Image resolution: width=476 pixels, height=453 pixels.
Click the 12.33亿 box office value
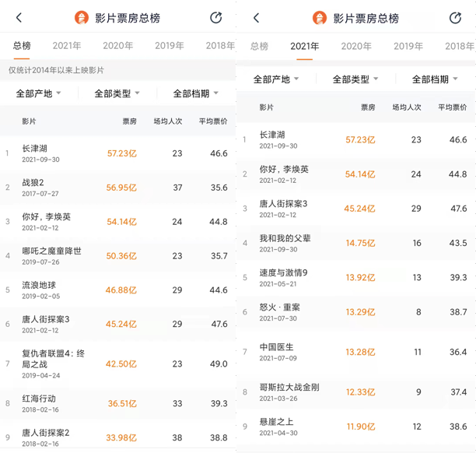point(360,392)
